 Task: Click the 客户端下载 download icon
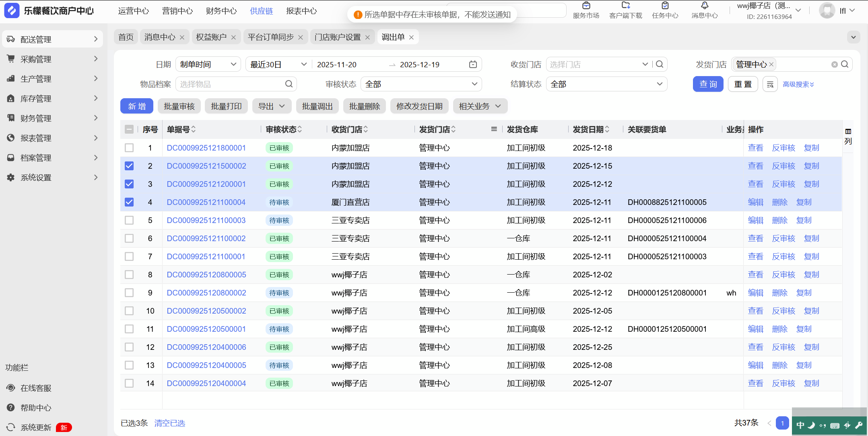[625, 6]
